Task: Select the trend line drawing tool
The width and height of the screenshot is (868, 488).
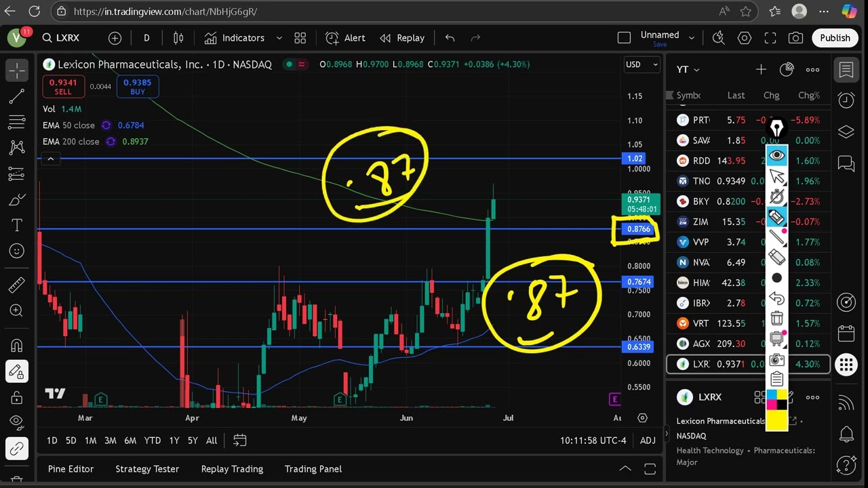Action: (17, 97)
